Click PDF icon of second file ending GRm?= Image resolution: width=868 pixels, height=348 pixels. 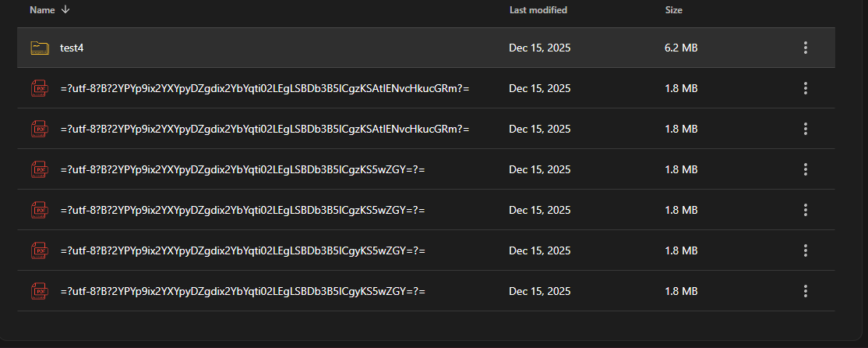(39, 129)
